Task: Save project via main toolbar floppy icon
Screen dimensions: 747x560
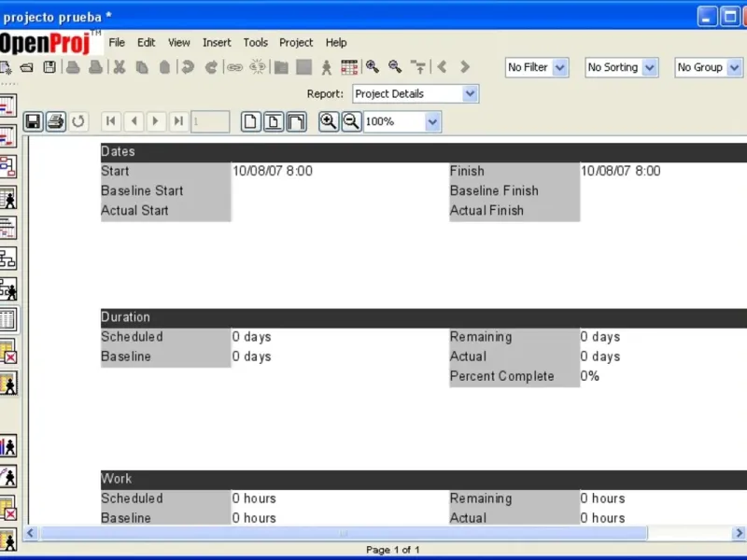Action: pos(49,67)
